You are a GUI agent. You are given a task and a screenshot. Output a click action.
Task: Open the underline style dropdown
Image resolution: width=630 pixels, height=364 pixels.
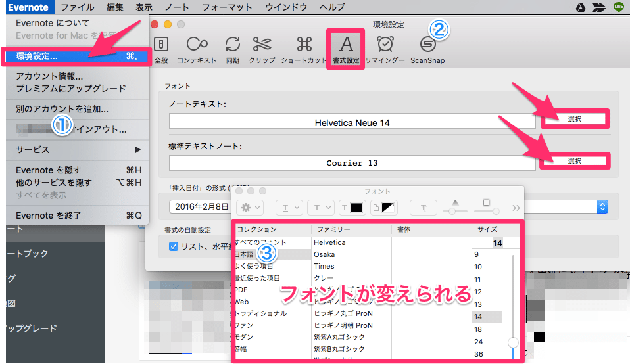pos(289,208)
